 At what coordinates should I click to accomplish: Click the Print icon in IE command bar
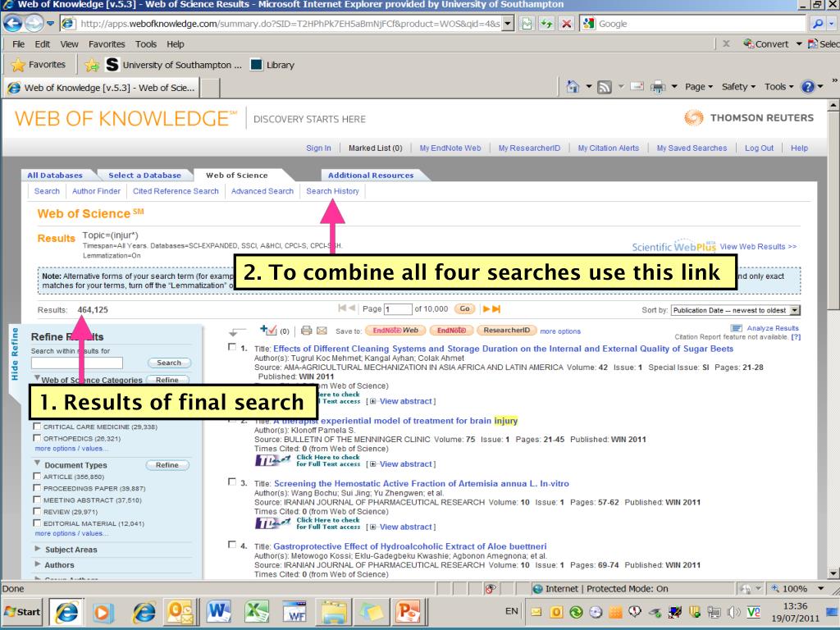(x=658, y=87)
